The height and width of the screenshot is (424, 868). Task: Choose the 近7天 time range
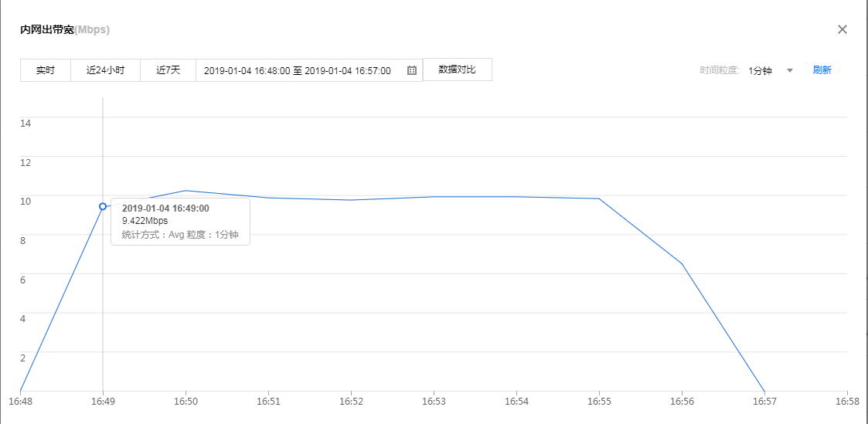click(x=168, y=70)
